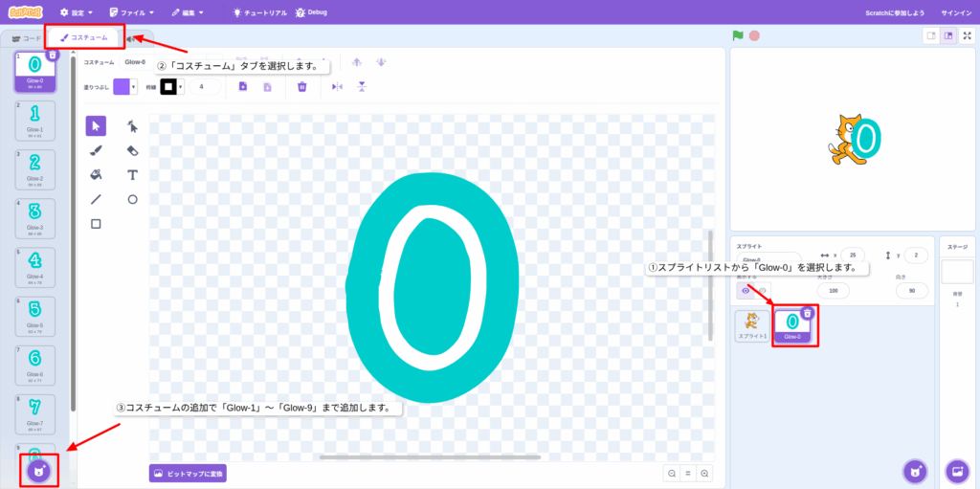
Task: Enter full screen stage mode
Action: pyautogui.click(x=967, y=35)
